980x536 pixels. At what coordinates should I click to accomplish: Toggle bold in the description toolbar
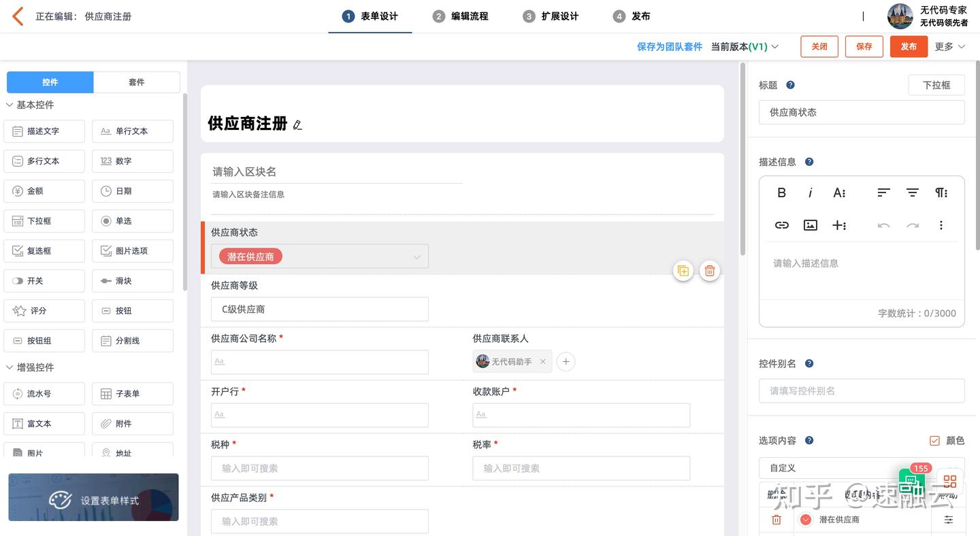point(781,192)
